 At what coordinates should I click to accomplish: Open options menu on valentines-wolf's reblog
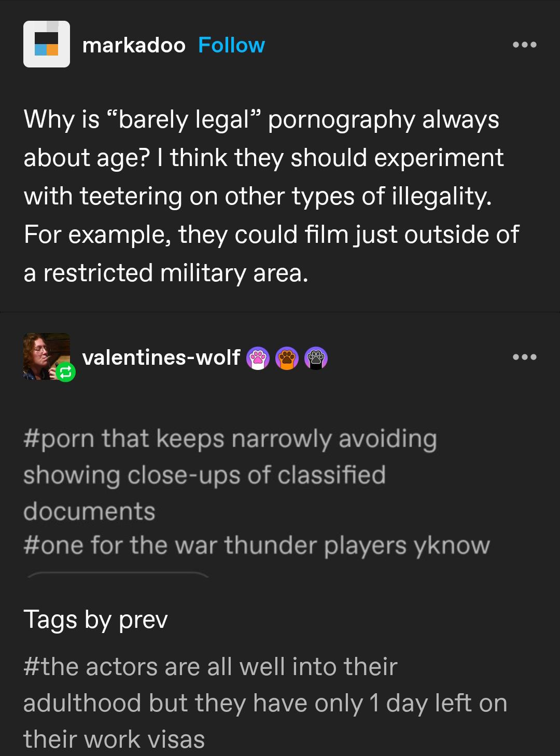point(524,357)
